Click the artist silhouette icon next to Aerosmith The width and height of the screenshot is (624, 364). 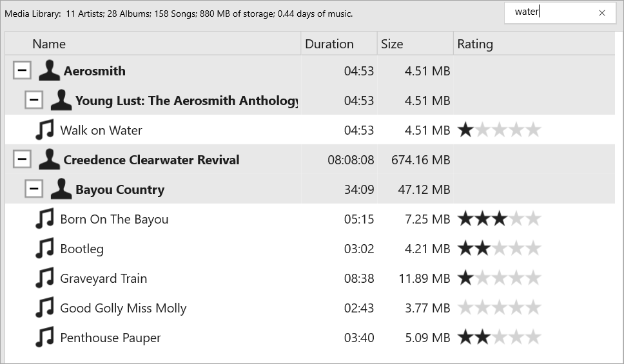point(50,70)
